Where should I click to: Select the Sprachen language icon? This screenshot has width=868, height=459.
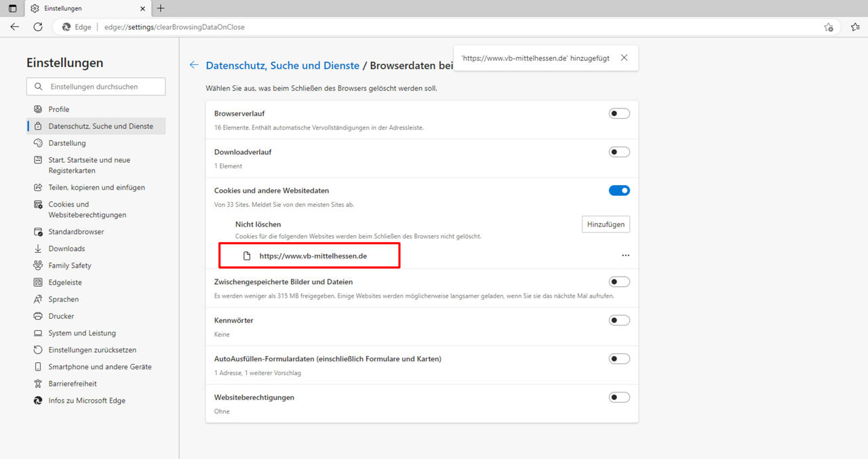39,299
